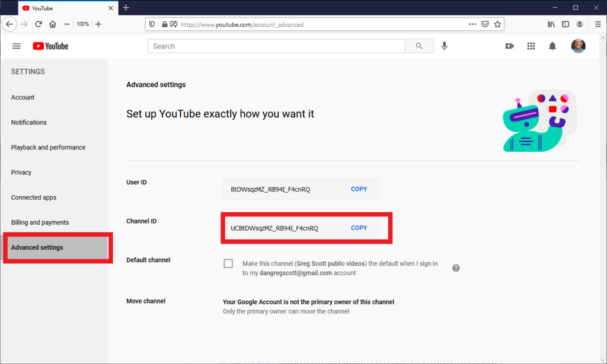
Task: Start voice search with microphone icon
Action: (x=445, y=46)
